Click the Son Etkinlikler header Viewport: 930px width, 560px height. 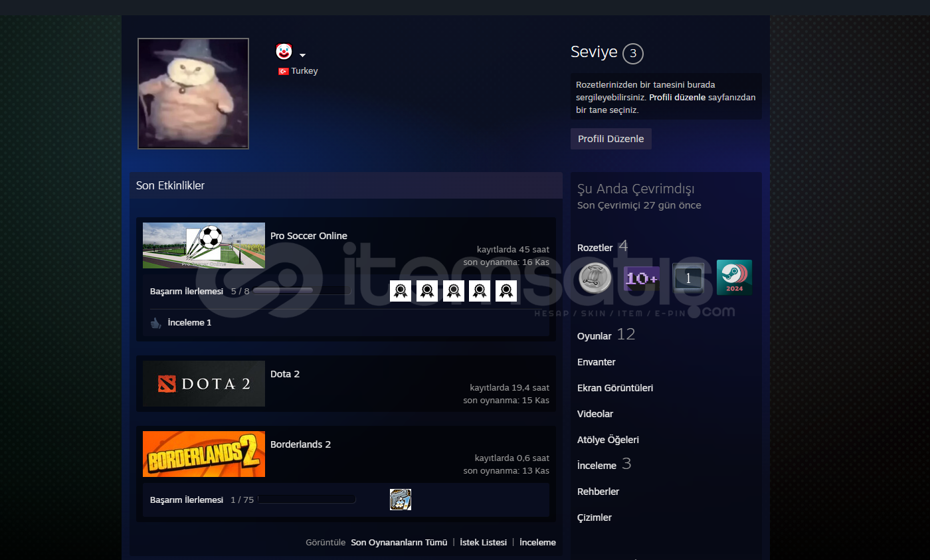(x=171, y=186)
